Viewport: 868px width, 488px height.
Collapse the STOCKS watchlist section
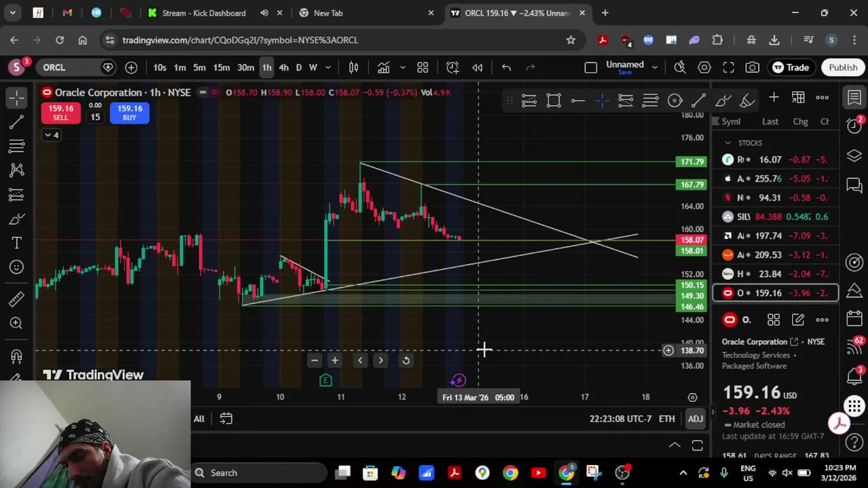(x=728, y=143)
